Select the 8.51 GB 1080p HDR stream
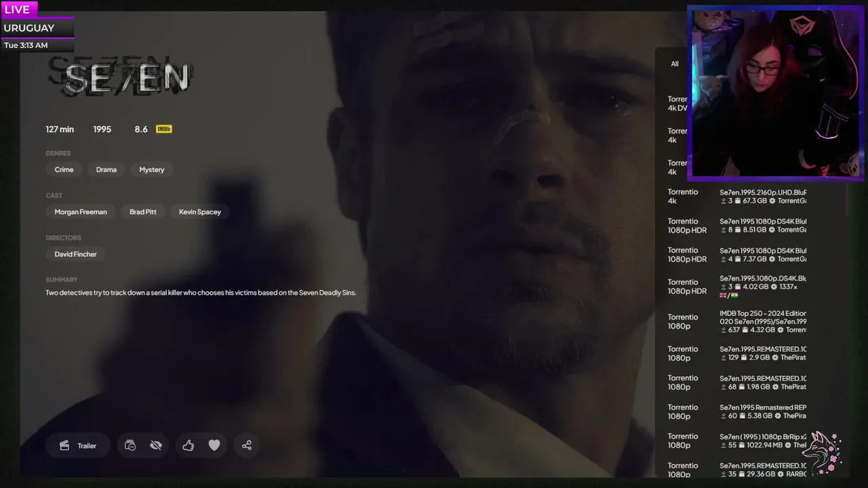The width and height of the screenshot is (868, 488). click(x=737, y=226)
